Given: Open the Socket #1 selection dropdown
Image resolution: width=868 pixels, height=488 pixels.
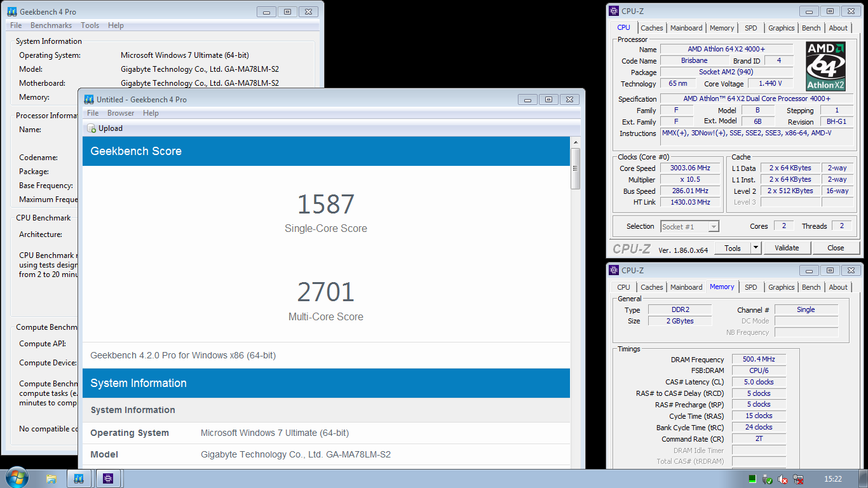Looking at the screenshot, I should pyautogui.click(x=689, y=226).
